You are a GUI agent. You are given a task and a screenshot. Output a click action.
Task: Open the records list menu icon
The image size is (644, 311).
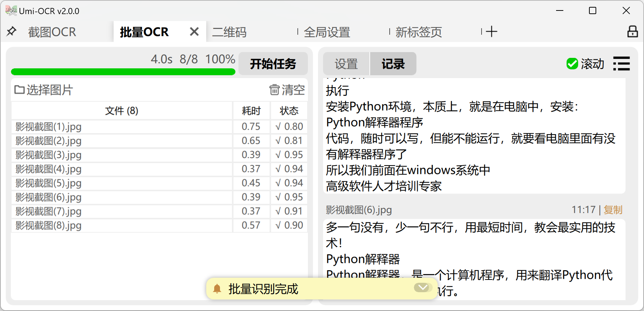click(x=622, y=64)
